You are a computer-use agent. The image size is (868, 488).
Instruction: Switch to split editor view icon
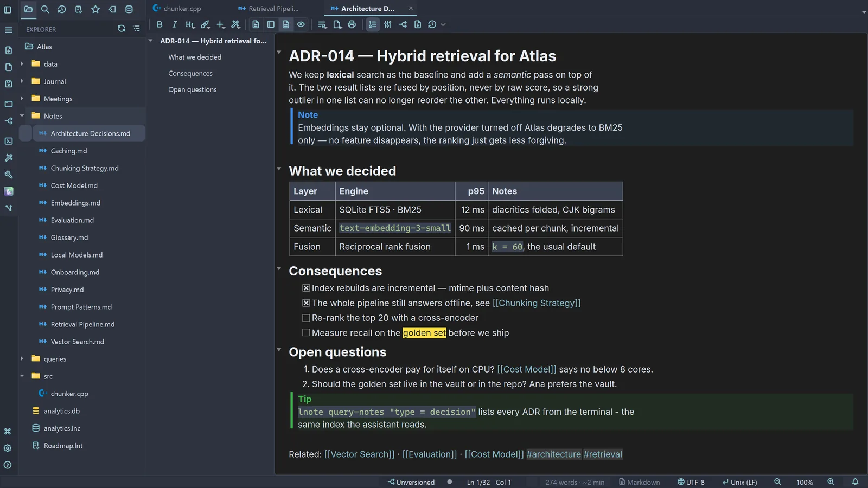tap(271, 24)
